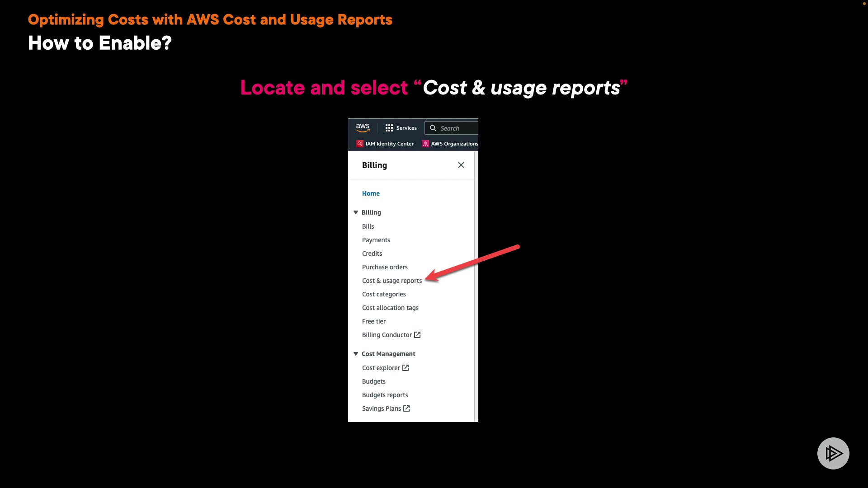Click external link icon beside Savings Plans
Screen dimensions: 868x488
tap(406, 408)
